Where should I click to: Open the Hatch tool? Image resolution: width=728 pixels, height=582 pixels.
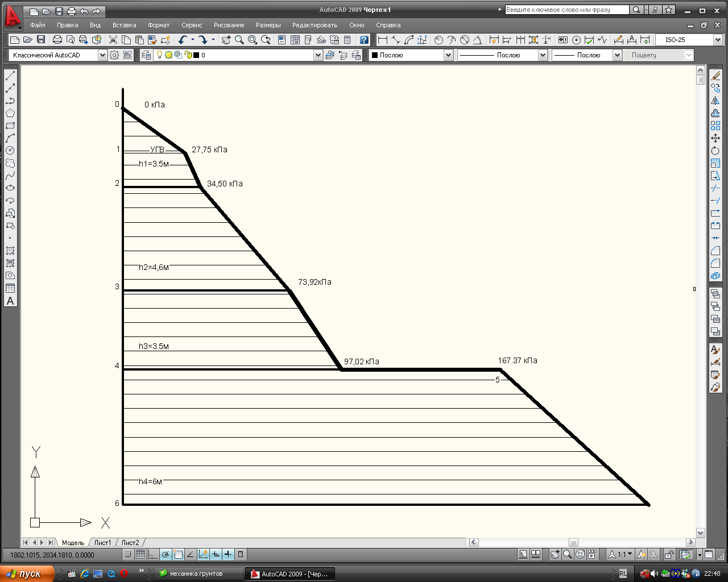click(10, 251)
